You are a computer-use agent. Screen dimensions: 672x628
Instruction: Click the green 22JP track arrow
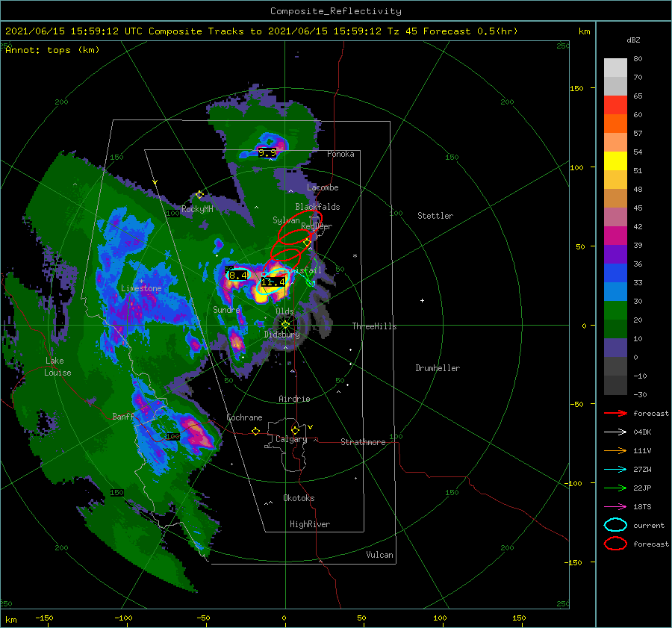[615, 488]
